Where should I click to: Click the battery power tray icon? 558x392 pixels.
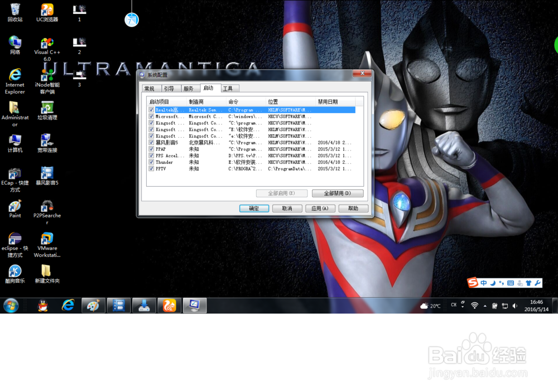click(x=494, y=306)
